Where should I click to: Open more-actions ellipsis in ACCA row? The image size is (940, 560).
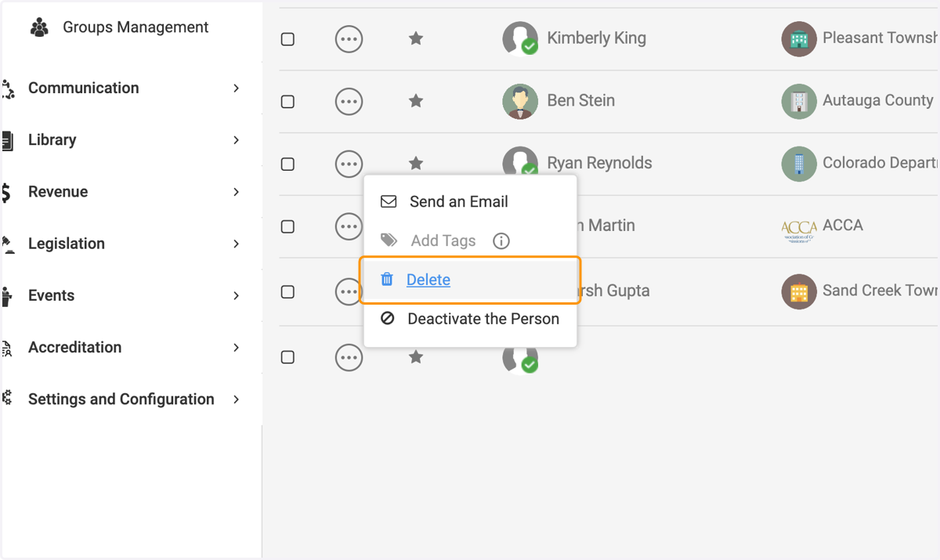(x=349, y=226)
